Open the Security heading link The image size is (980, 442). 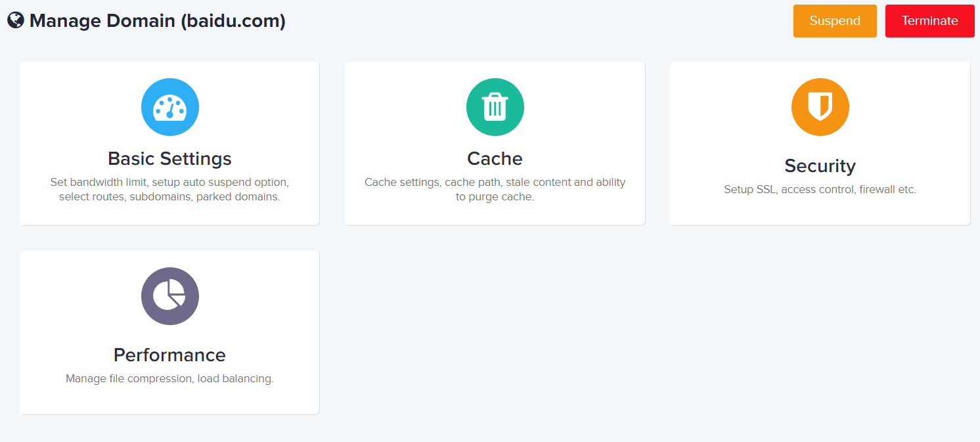pyautogui.click(x=820, y=166)
